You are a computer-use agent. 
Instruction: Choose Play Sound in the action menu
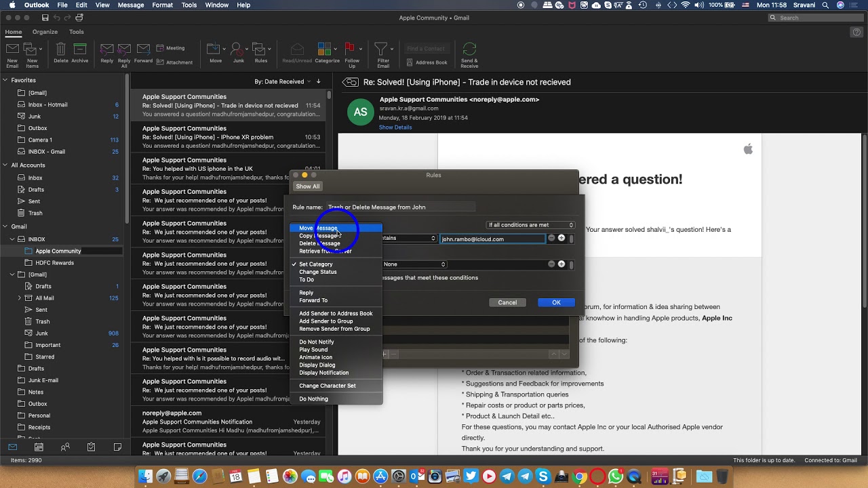coord(336,350)
